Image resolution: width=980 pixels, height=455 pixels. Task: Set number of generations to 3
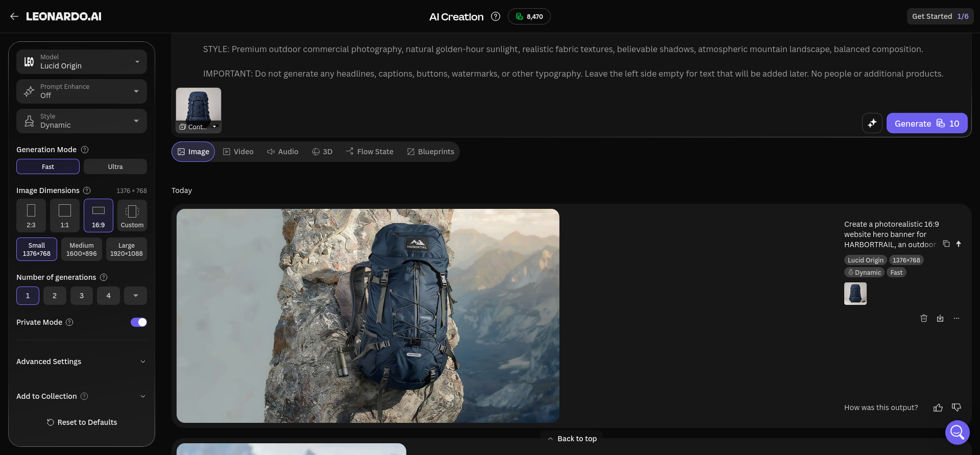(82, 296)
